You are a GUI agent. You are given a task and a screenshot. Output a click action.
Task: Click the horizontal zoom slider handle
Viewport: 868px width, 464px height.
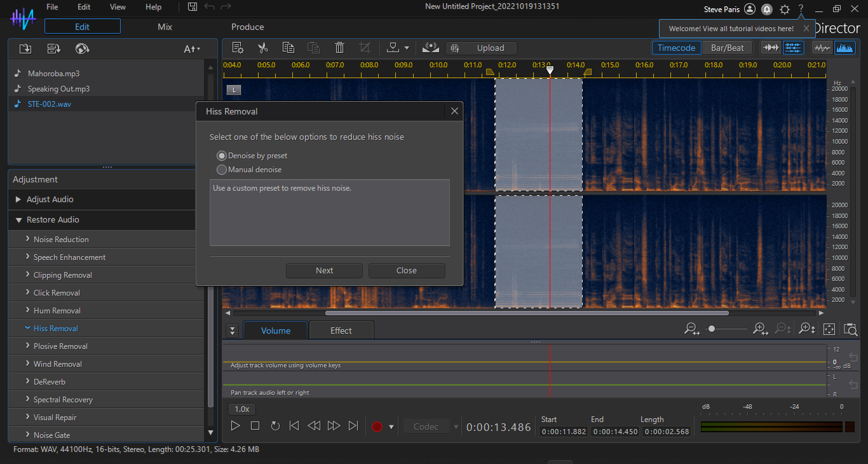[711, 329]
